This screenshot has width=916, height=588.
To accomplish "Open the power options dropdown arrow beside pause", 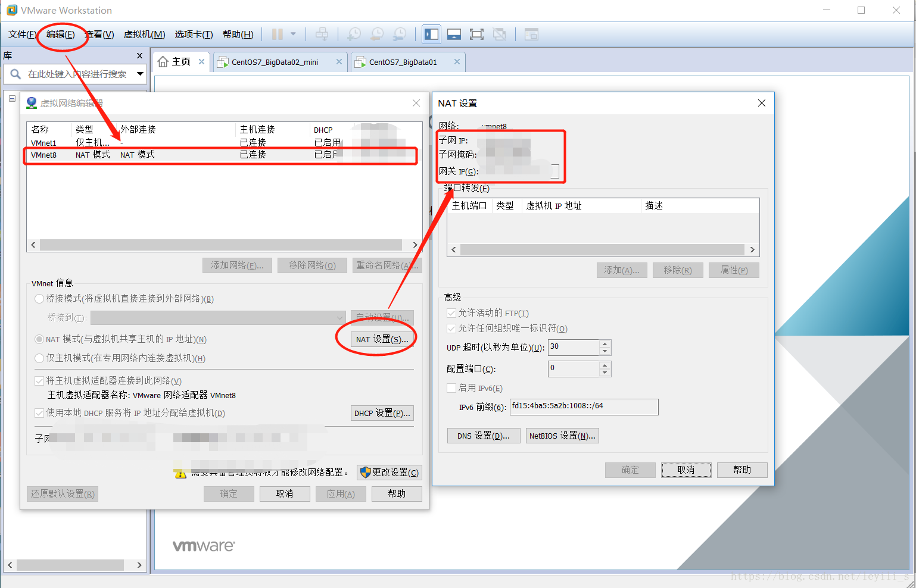I will (293, 35).
